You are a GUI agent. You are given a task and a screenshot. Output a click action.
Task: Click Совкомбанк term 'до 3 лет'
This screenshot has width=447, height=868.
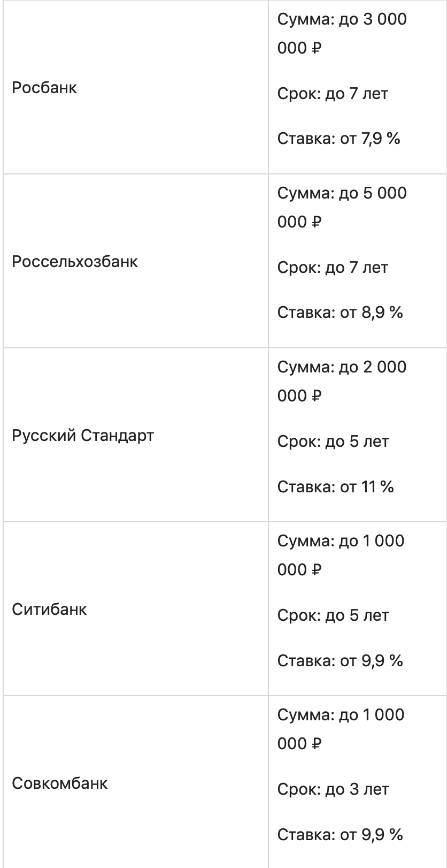point(333,789)
